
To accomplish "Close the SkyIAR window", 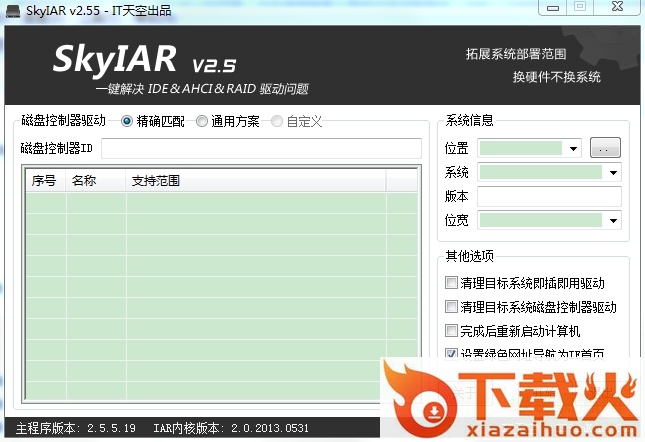I will tap(617, 7).
